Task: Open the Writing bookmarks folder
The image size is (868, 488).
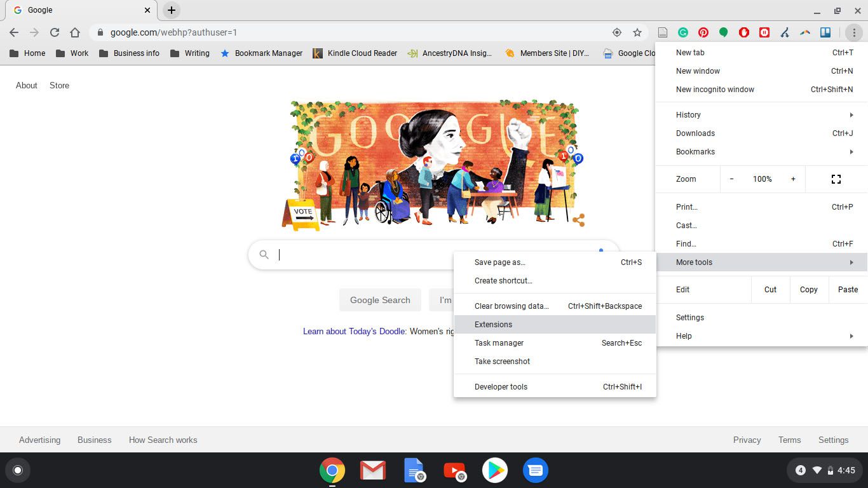Action: [189, 53]
